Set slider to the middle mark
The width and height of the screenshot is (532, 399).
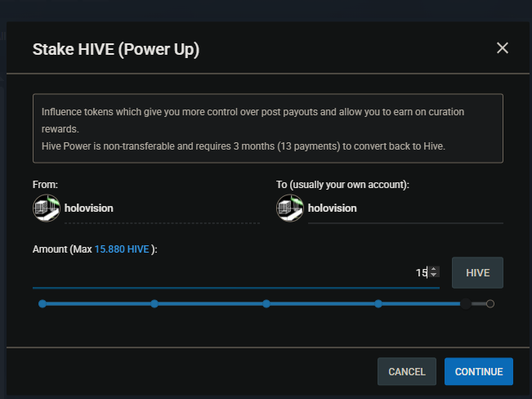(266, 303)
